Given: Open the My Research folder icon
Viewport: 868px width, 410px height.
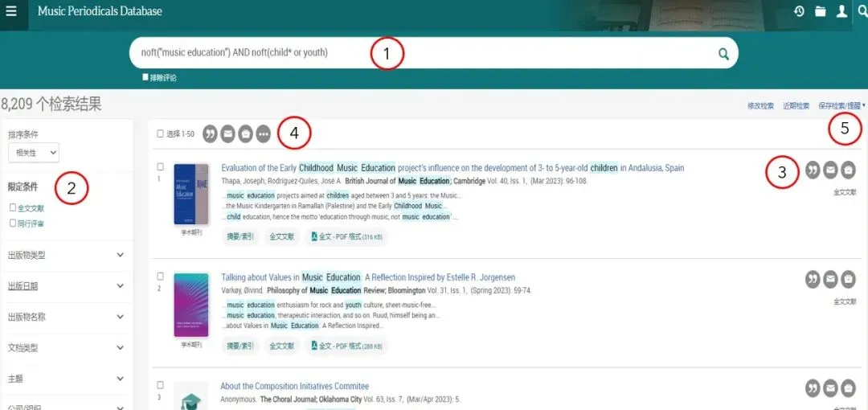Looking at the screenshot, I should pyautogui.click(x=821, y=11).
